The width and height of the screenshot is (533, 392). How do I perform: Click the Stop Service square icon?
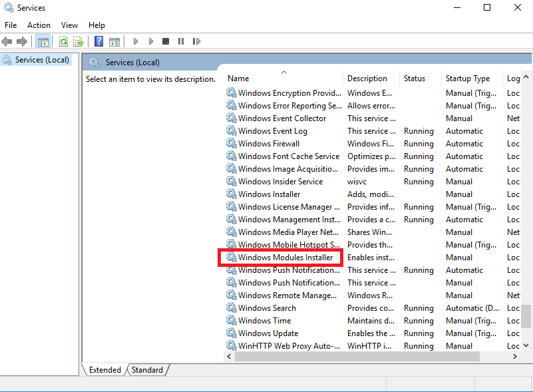tap(166, 42)
